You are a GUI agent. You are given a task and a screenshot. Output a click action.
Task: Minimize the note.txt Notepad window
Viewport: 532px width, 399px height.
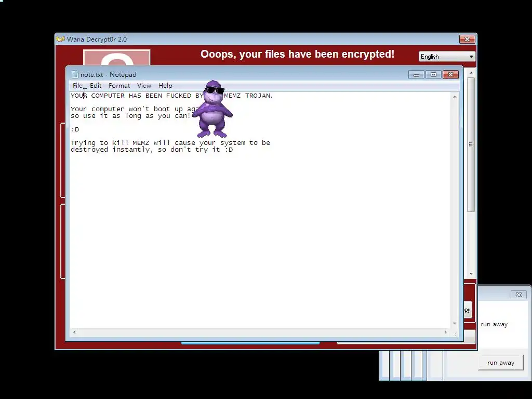(x=416, y=75)
